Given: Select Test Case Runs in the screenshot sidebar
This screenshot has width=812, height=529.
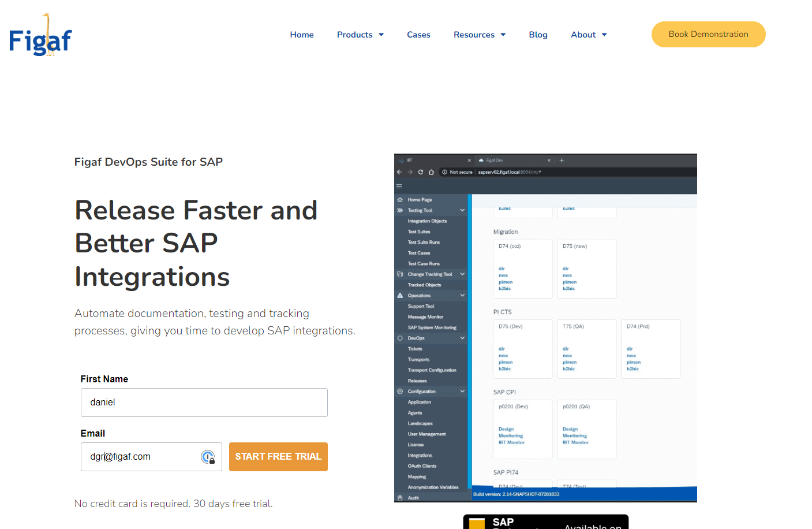Looking at the screenshot, I should pyautogui.click(x=424, y=264).
